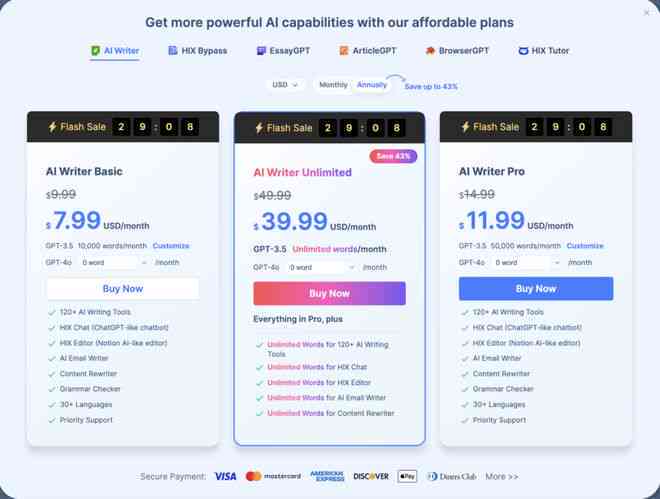
Task: Click the BrowserGPT tab icon
Action: (x=430, y=51)
